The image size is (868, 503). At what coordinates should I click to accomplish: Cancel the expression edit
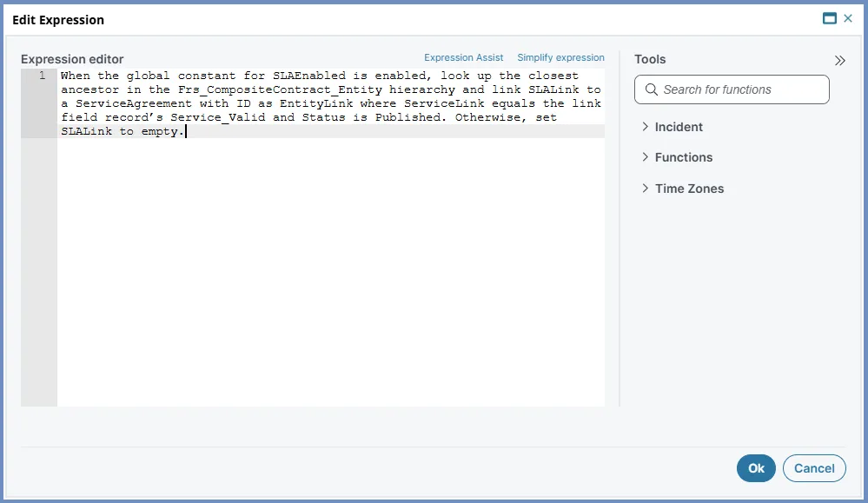[814, 468]
